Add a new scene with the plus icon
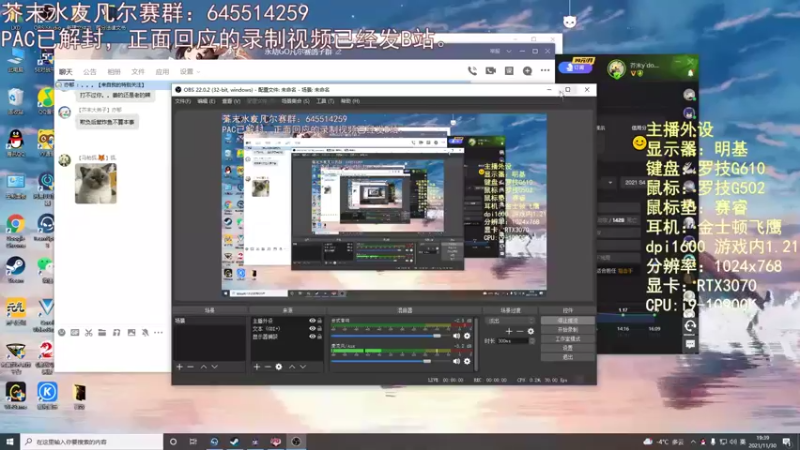The width and height of the screenshot is (800, 450). (x=179, y=367)
